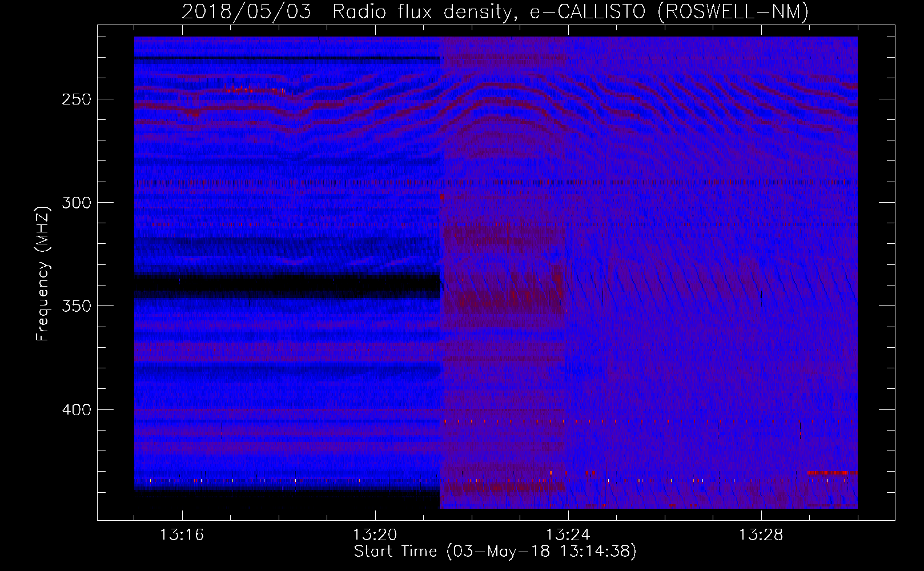Click the 13:20 time tick label

pos(375,535)
